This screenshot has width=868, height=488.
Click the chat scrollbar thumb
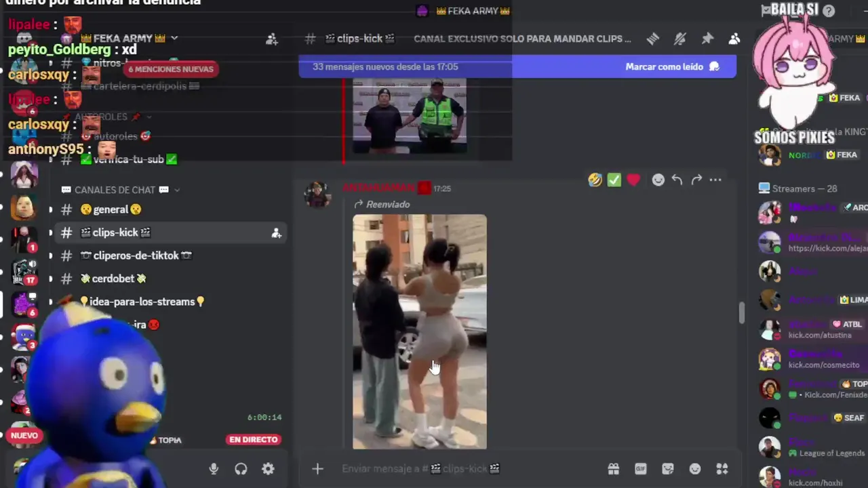tap(742, 313)
